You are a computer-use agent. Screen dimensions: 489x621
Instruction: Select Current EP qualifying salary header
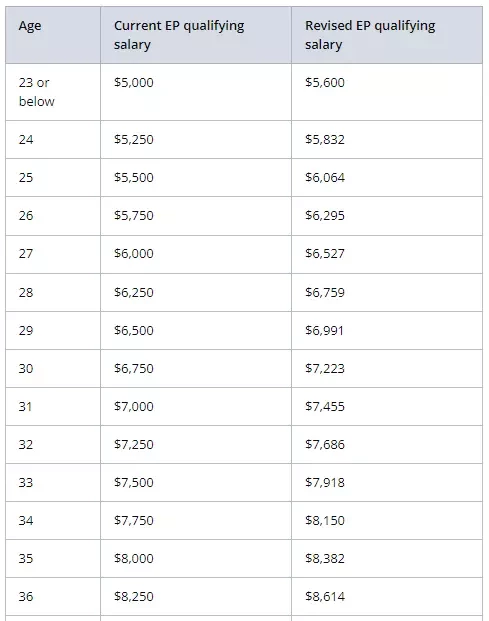[x=196, y=35]
